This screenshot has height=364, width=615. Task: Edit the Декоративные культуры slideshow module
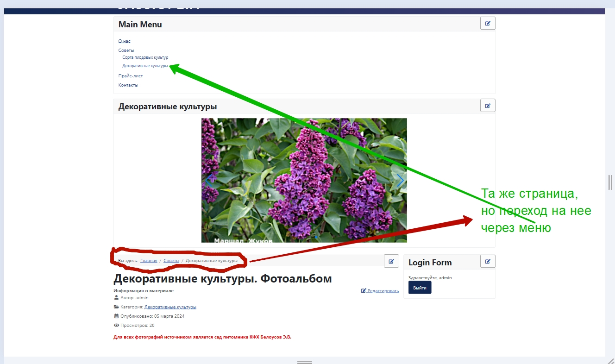coord(488,106)
